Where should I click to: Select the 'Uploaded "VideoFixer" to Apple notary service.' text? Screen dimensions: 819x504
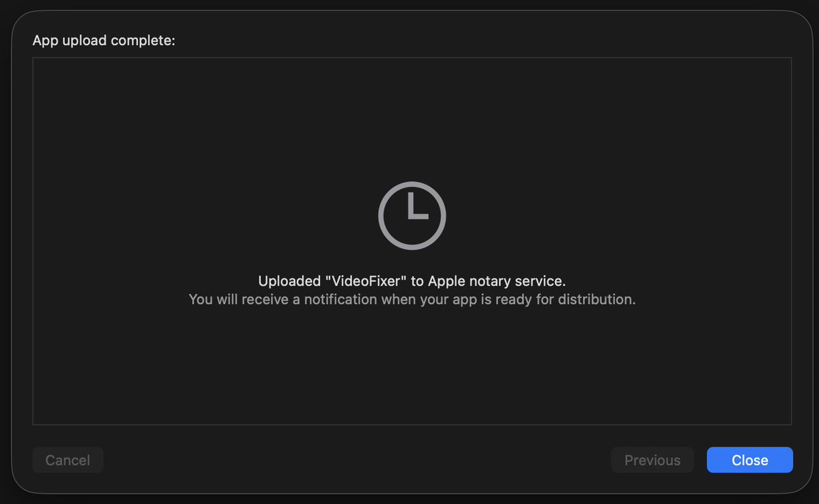pyautogui.click(x=412, y=281)
